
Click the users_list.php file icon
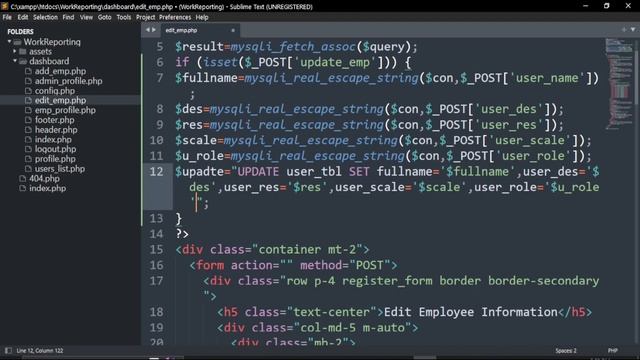28,169
